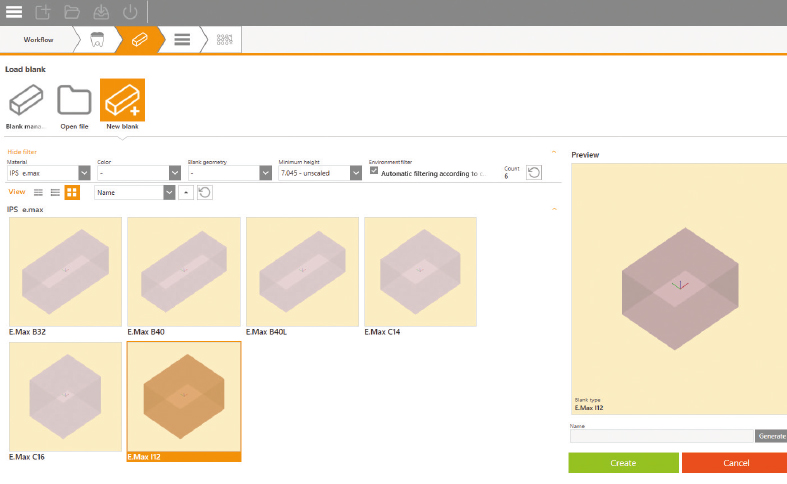Select the list lines workflow step
Image resolution: width=787 pixels, height=484 pixels.
182,40
